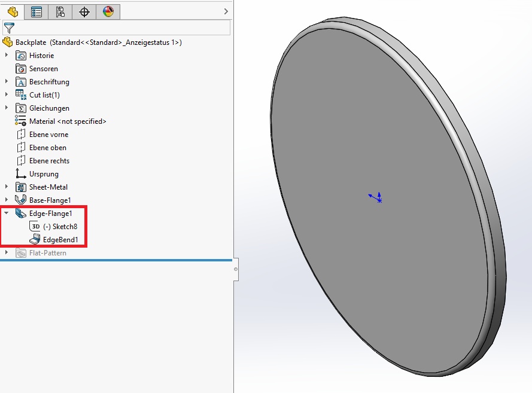Select the Ursprung origin item

(x=44, y=174)
